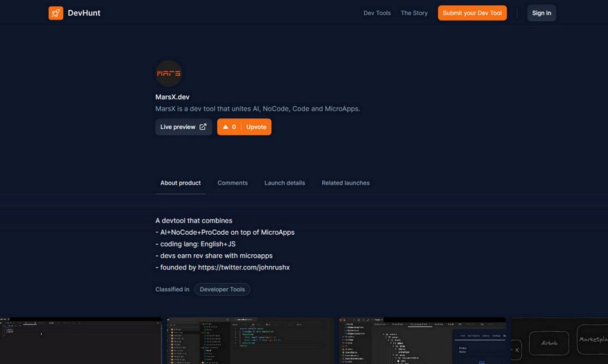Select the Developer Tools category badge
This screenshot has width=608, height=364.
pos(222,289)
